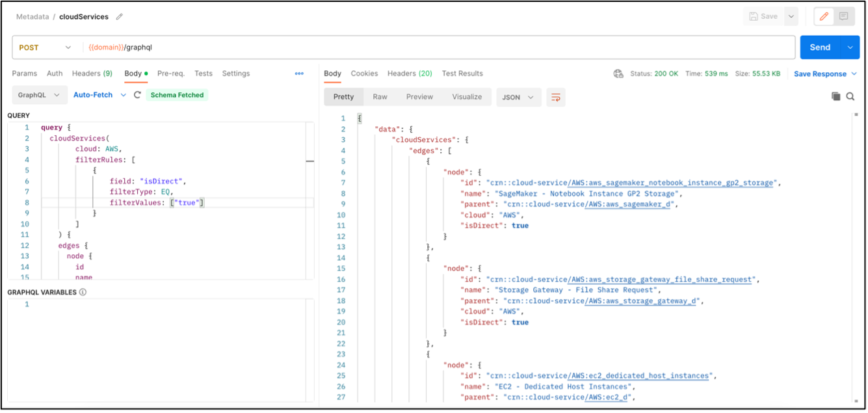Send the request with Send button
This screenshot has width=868, height=413.
pyautogui.click(x=820, y=47)
